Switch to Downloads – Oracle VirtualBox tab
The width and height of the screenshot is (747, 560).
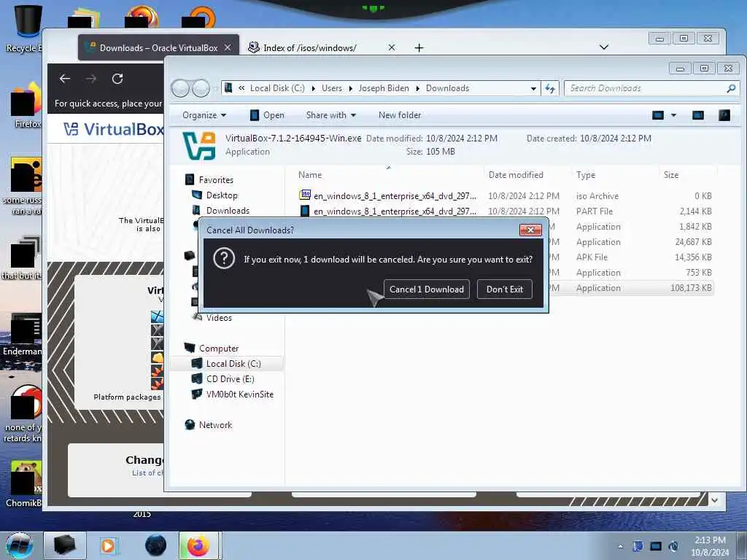click(158, 47)
